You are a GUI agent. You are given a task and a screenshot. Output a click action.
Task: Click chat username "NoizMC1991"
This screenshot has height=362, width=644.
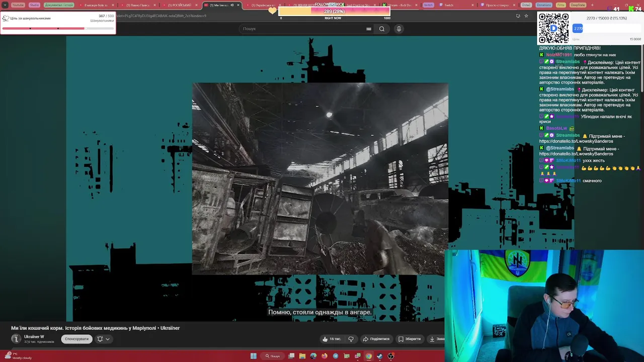click(559, 55)
